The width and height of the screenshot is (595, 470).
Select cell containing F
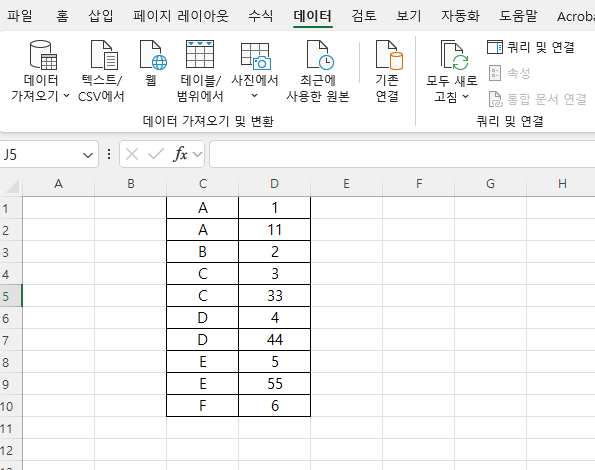coord(203,406)
